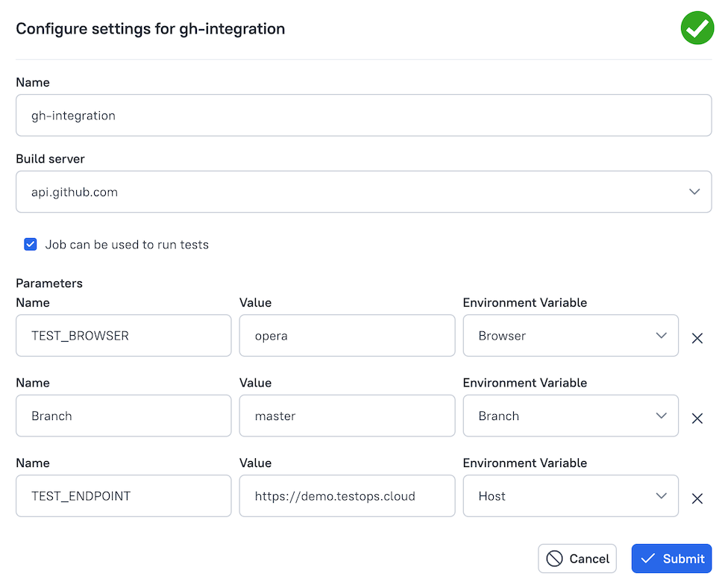Delete the Branch parameter row

coord(697,419)
